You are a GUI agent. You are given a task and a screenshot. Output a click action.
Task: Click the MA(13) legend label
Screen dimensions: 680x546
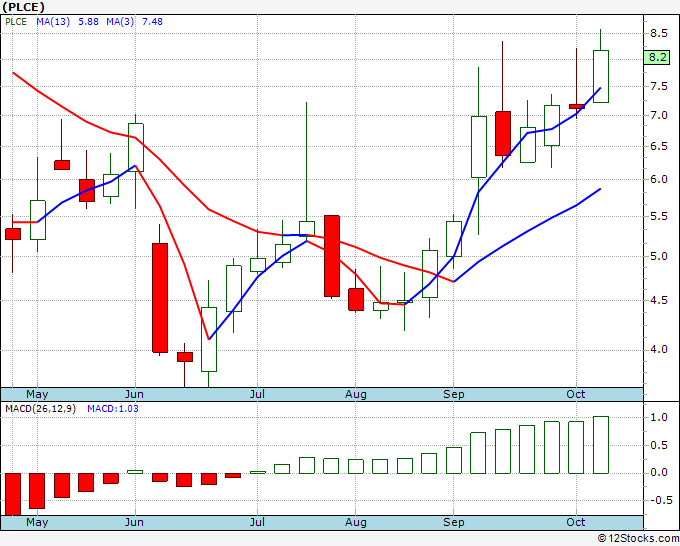[x=53, y=22]
